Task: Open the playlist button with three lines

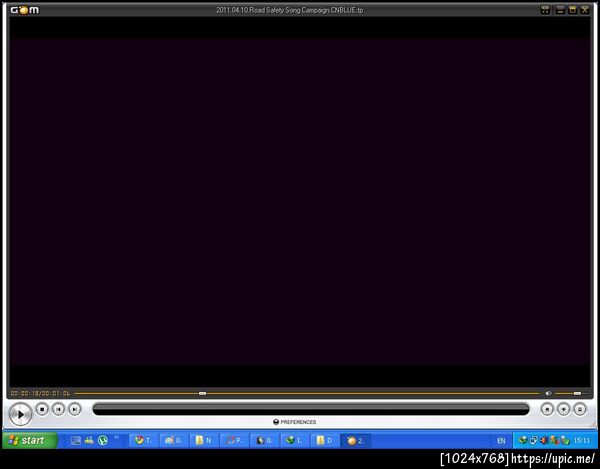Action: (x=580, y=409)
